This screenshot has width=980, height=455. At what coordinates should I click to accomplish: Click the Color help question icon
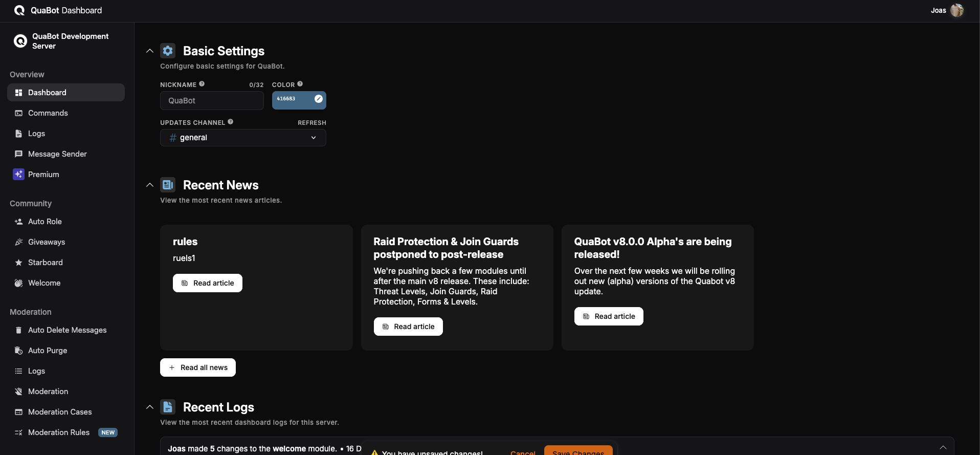pyautogui.click(x=300, y=84)
